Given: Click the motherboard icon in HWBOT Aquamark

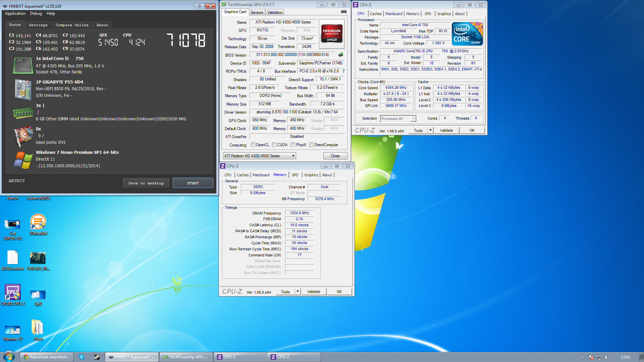Looking at the screenshot, I should pos(22,89).
